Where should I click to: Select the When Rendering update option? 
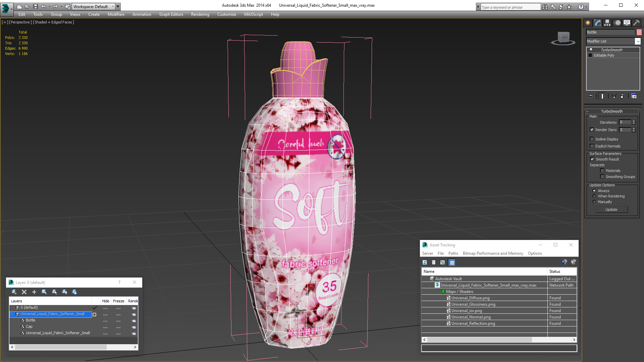click(x=594, y=196)
